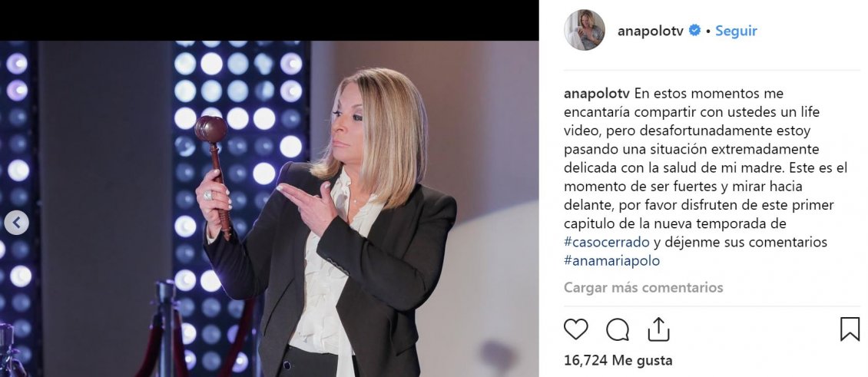
Task: Select the anapolotv username starting the caption
Action: tap(597, 94)
